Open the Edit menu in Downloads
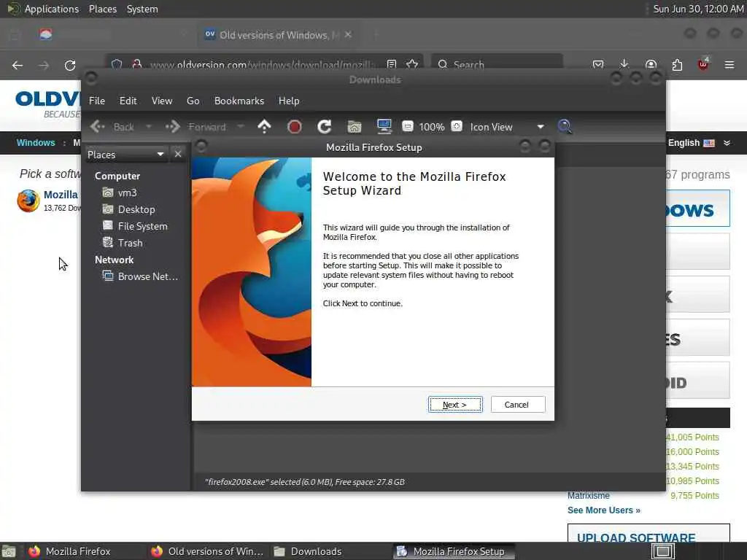The width and height of the screenshot is (747, 560). 128,101
